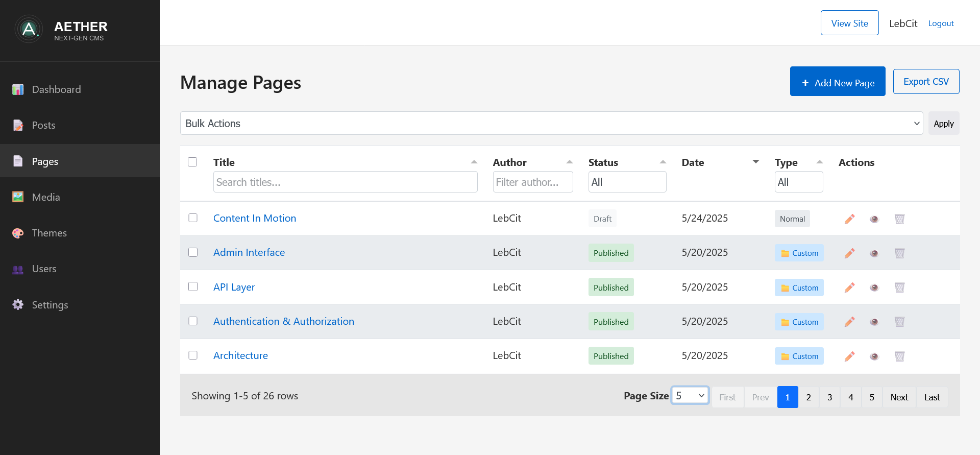Preview Architecture with the eye icon
980x455 pixels.
coord(874,356)
